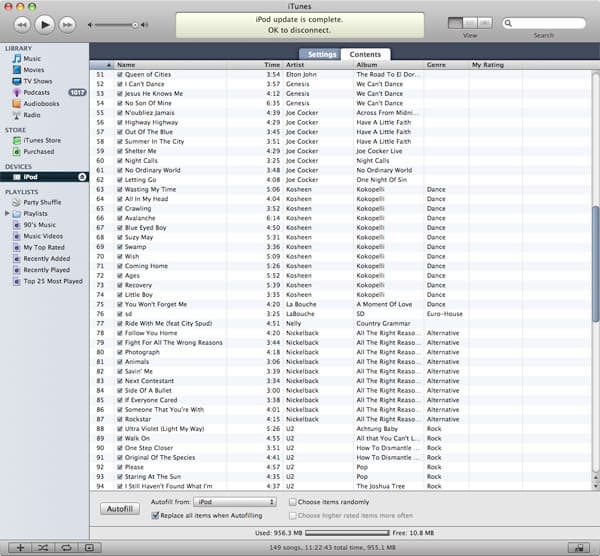Click in the Search field
The height and width of the screenshot is (556, 600).
point(544,23)
